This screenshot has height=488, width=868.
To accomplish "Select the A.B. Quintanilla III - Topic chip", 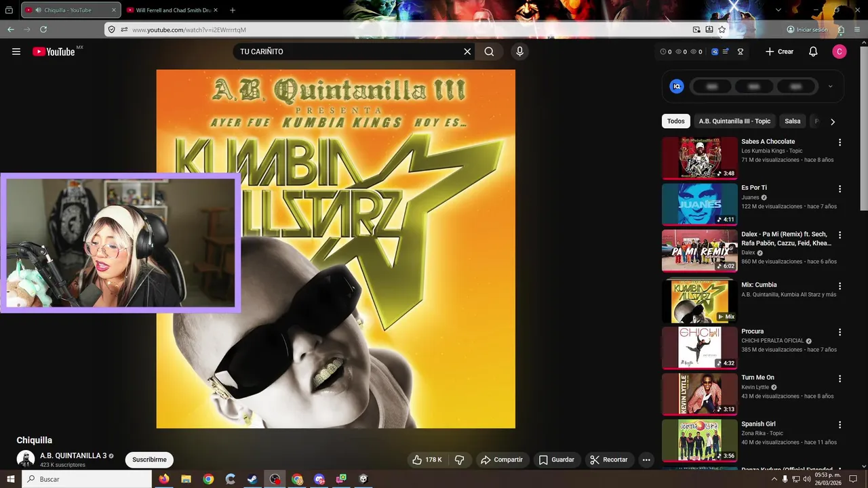I will [x=734, y=121].
